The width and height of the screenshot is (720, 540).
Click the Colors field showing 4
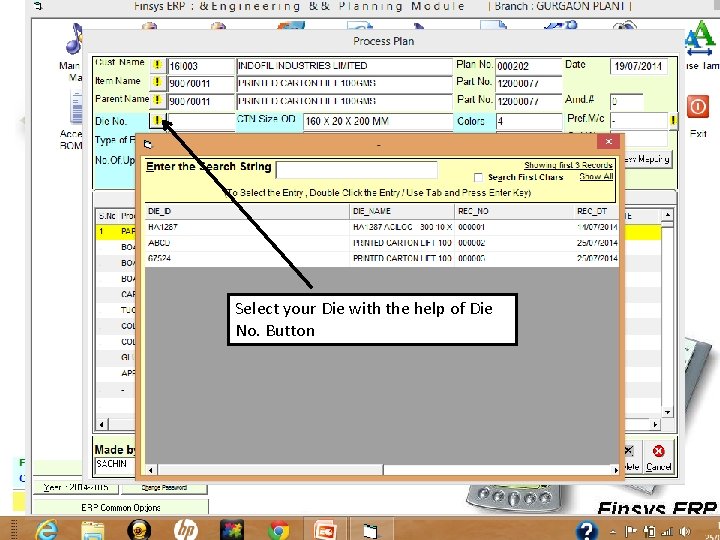pos(529,121)
